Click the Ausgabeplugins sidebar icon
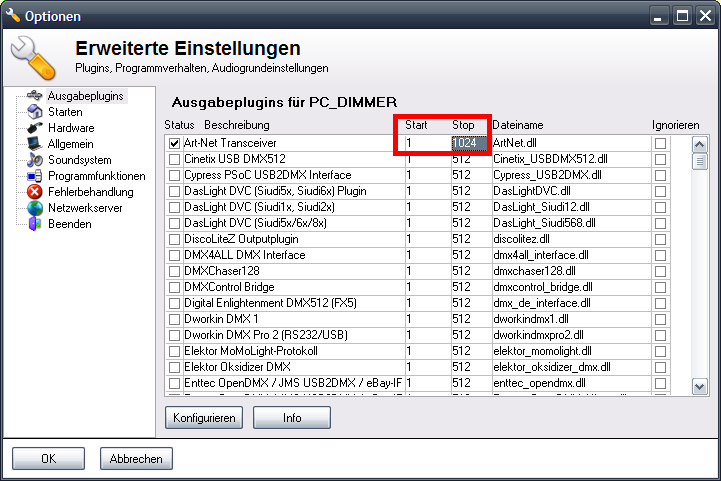Screen dimensions: 721x481 click(x=35, y=96)
